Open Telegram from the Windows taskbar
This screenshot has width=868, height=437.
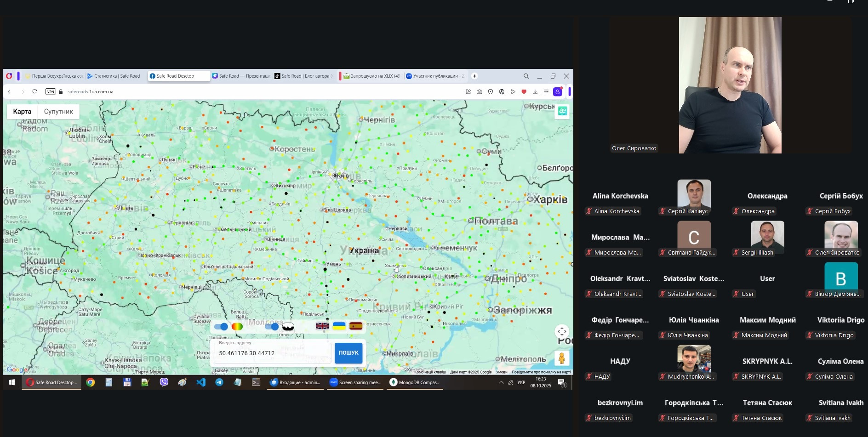pyautogui.click(x=219, y=382)
